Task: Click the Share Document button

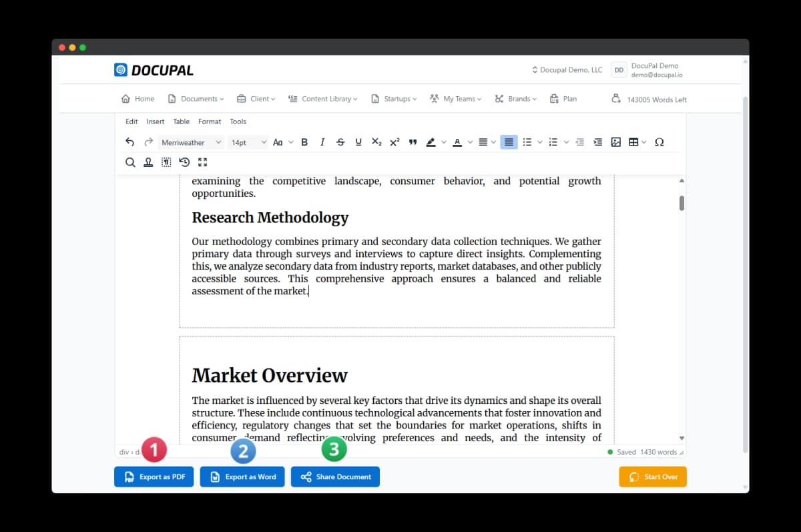Action: coord(335,477)
